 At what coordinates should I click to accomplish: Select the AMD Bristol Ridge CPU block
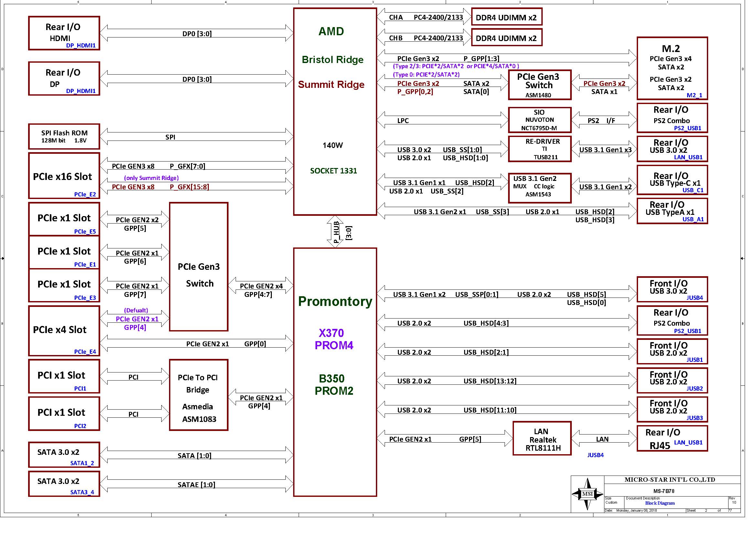pyautogui.click(x=335, y=112)
